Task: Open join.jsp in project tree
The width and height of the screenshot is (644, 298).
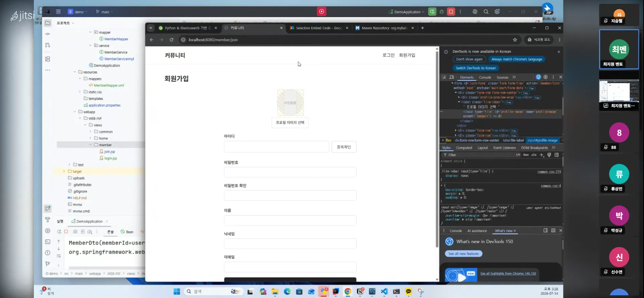Action: tap(109, 152)
